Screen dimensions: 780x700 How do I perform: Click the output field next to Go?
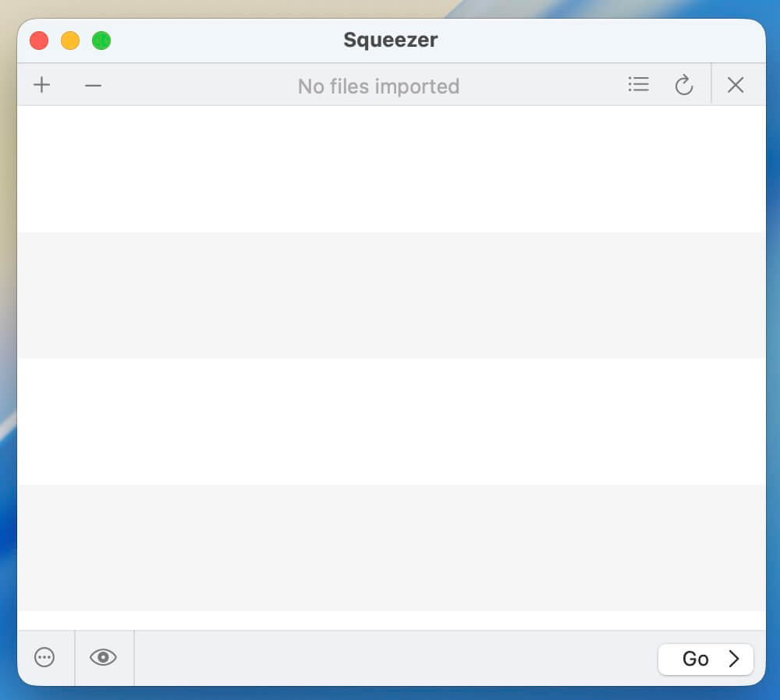[x=390, y=659]
